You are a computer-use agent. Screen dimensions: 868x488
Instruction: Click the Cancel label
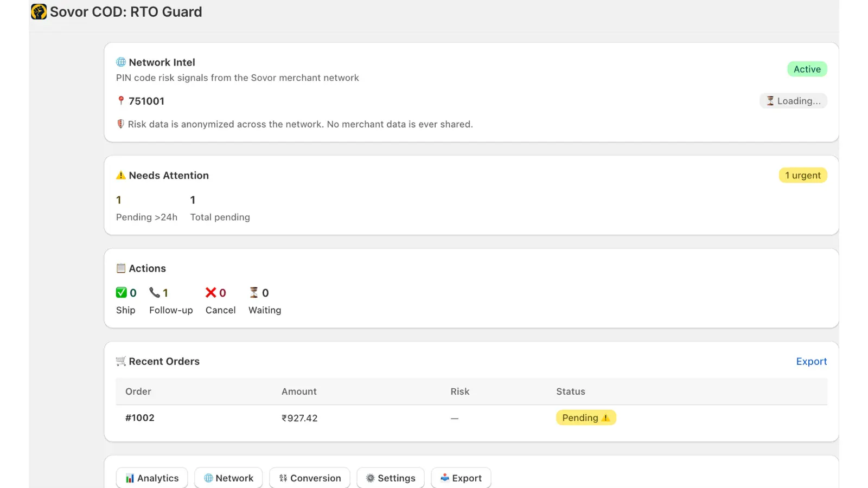[x=221, y=310]
